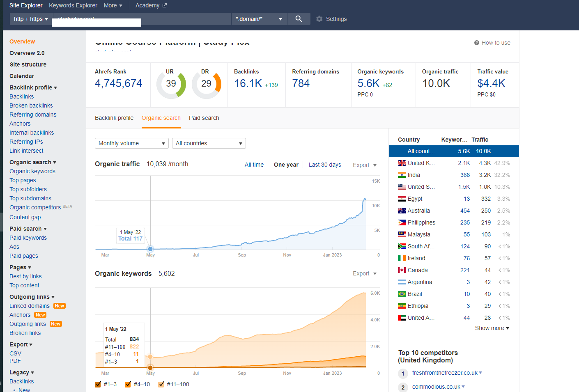Click the Academy external link icon
This screenshot has width=579, height=392.
point(165,5)
